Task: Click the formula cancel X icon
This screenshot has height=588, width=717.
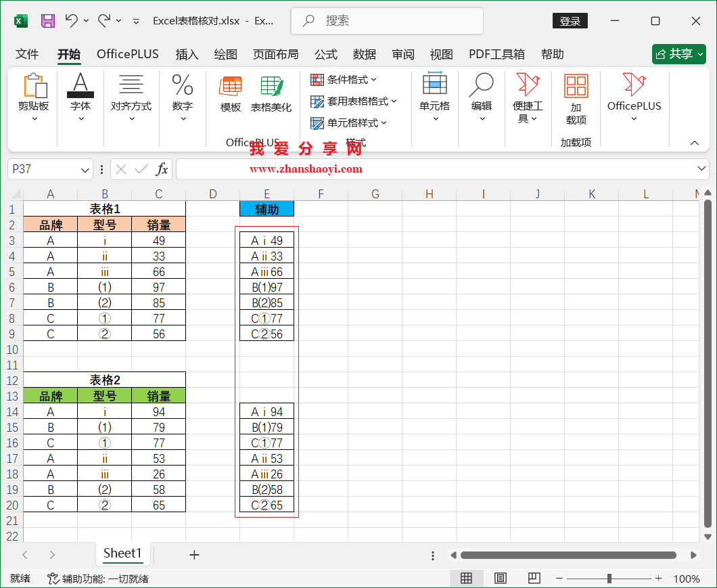Action: coord(121,169)
